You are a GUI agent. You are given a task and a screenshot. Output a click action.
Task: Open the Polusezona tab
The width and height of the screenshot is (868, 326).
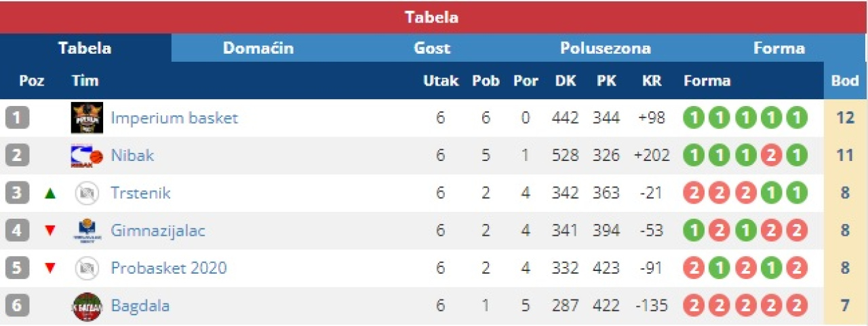(605, 48)
